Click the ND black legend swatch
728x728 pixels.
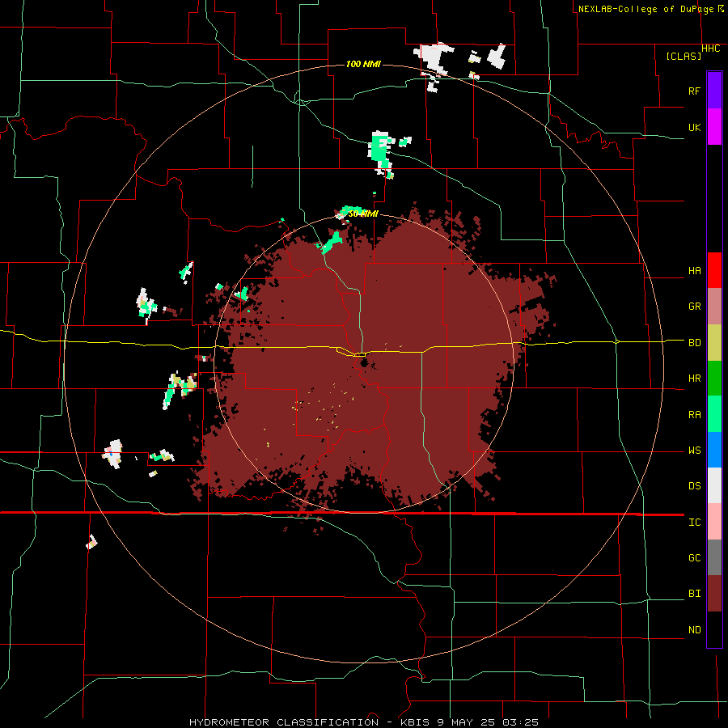coord(714,629)
